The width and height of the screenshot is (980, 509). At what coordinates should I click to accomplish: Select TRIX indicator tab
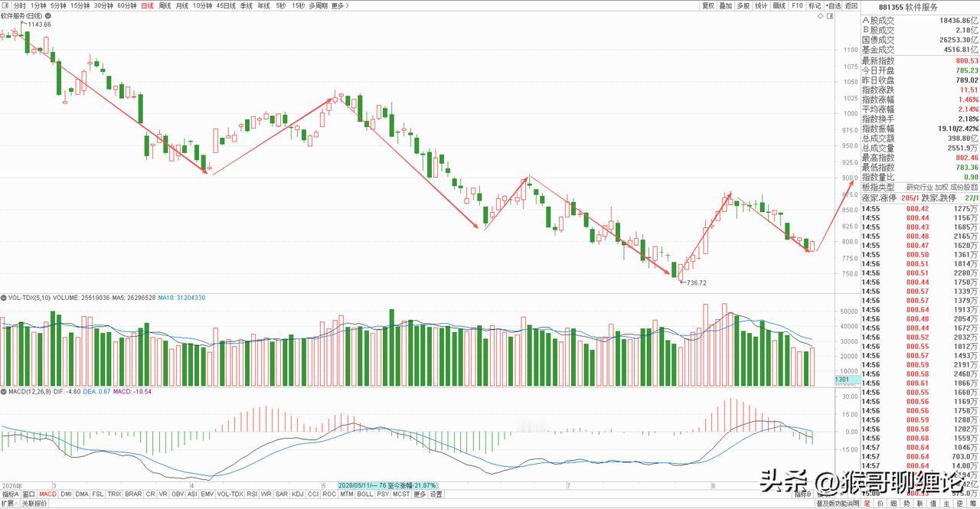[114, 494]
